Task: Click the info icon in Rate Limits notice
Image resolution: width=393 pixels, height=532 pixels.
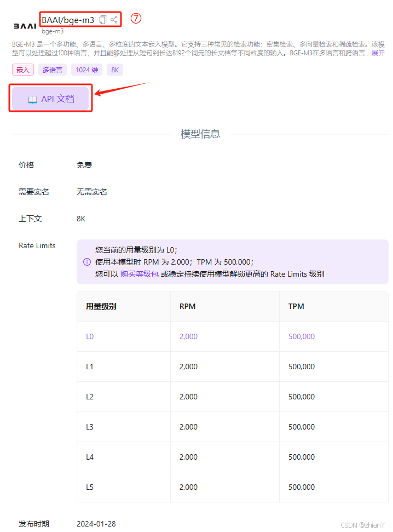Action: pos(87,262)
